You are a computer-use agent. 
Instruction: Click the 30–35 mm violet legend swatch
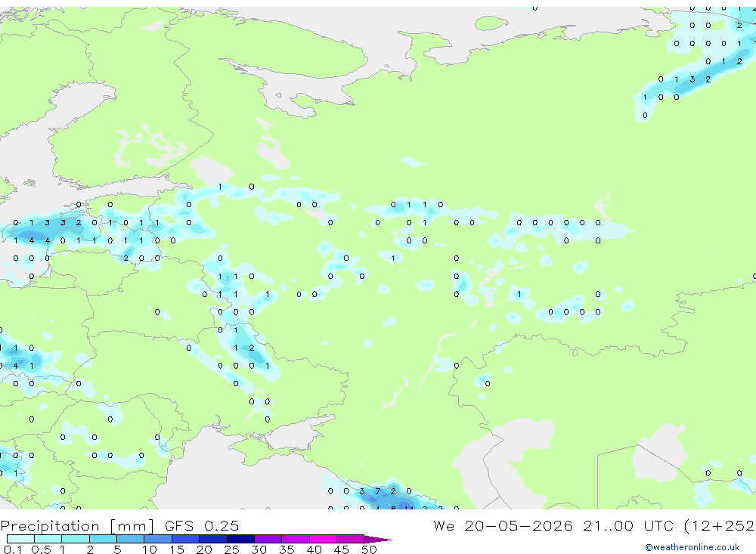tap(268, 539)
